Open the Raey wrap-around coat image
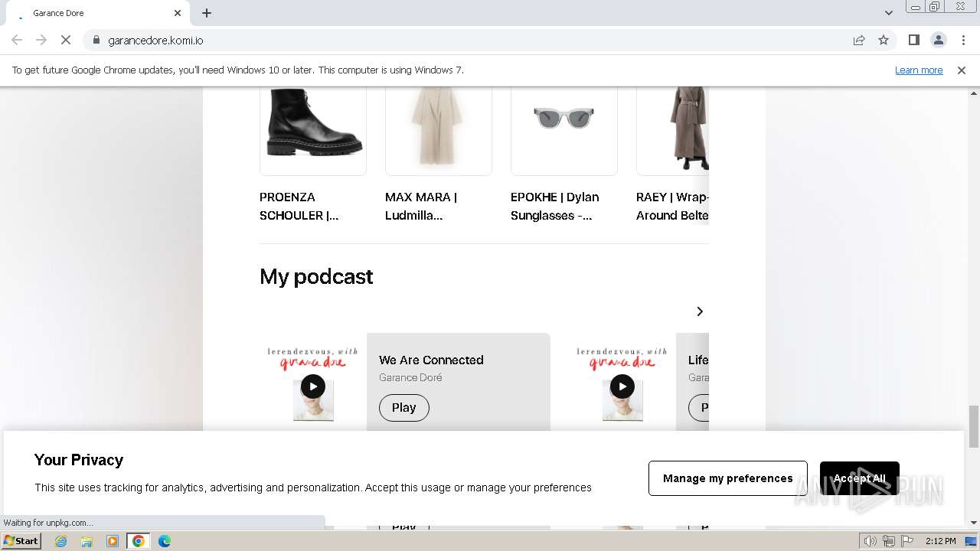This screenshot has width=980, height=551. coord(672,131)
